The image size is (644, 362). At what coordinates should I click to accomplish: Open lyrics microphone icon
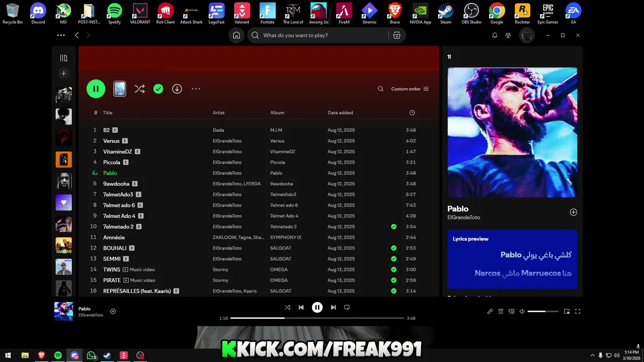pyautogui.click(x=490, y=312)
